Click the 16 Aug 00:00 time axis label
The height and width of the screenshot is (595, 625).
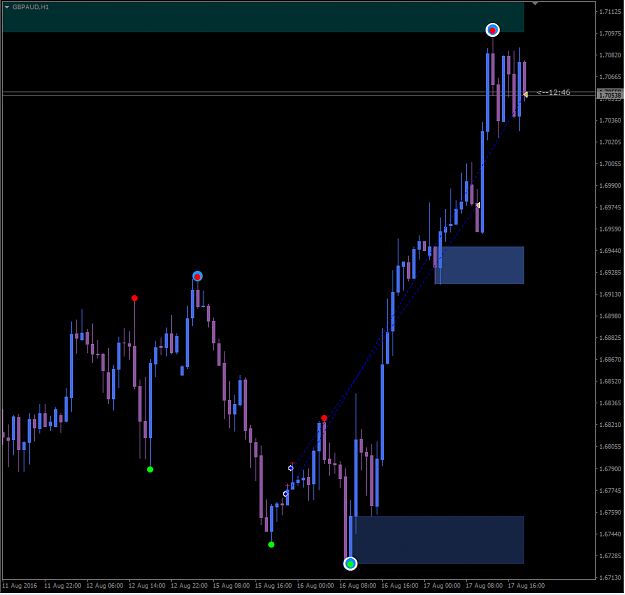click(x=316, y=585)
